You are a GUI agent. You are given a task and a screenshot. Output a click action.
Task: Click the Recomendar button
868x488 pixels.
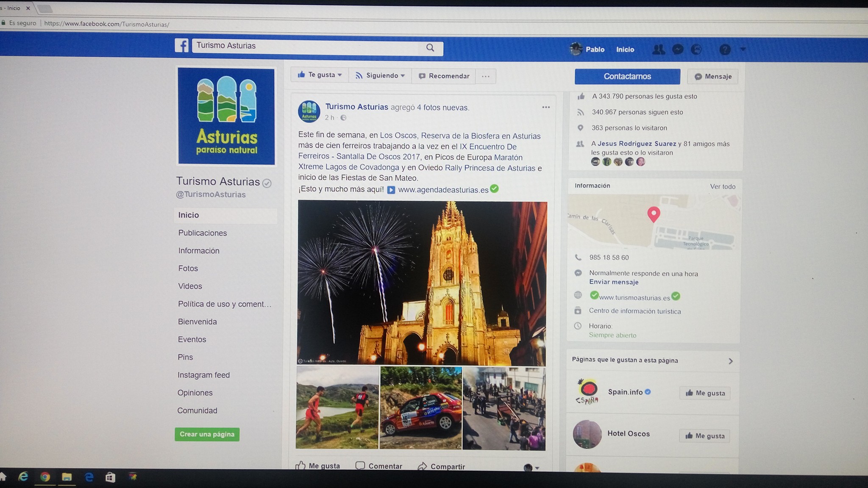click(x=444, y=76)
